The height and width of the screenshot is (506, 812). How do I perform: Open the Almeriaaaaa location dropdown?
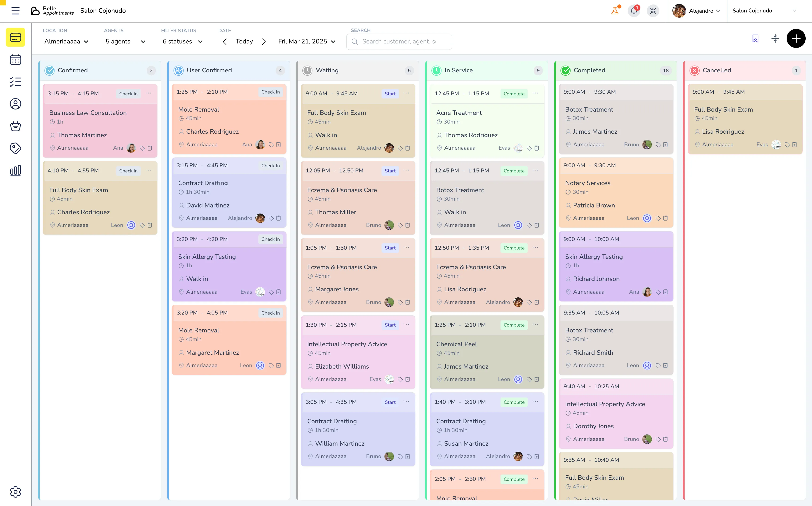(x=66, y=42)
